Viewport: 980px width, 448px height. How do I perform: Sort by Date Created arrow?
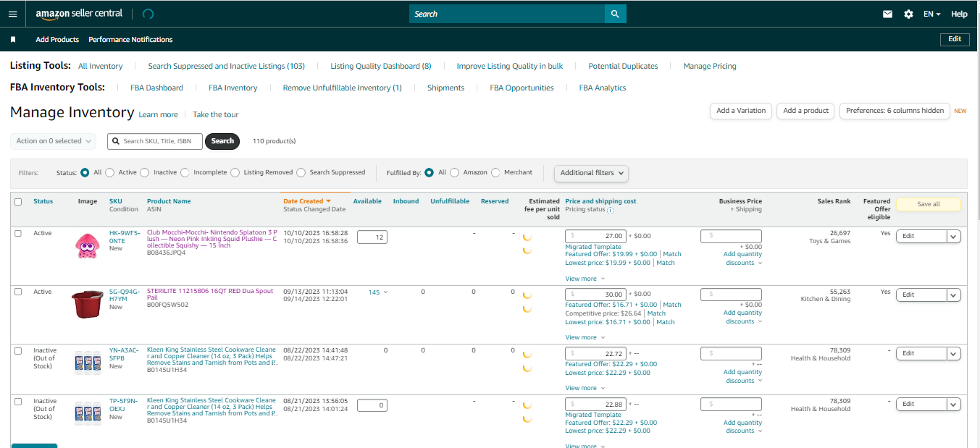pos(328,201)
